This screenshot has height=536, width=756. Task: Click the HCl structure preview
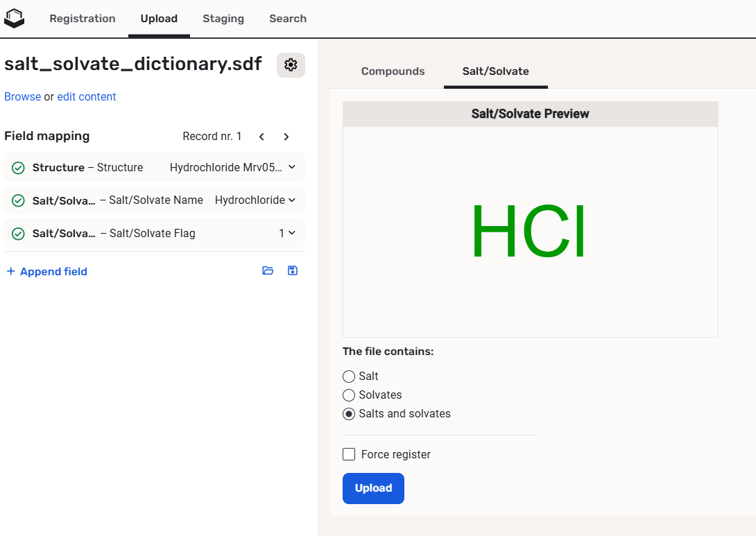point(530,232)
